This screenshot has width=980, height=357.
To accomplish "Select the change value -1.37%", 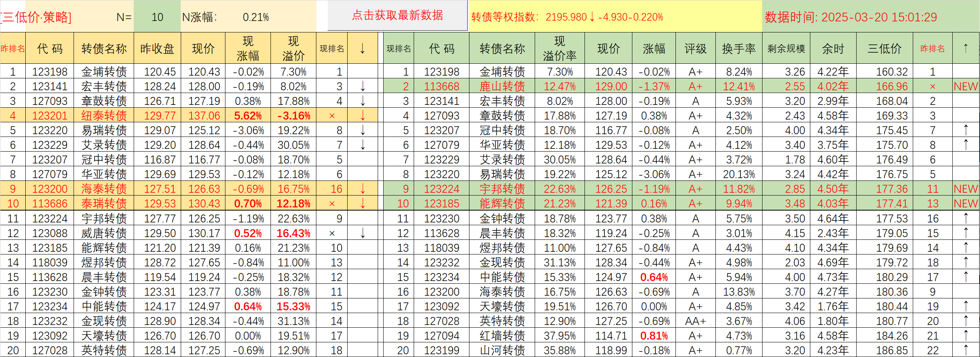I will click(x=654, y=86).
